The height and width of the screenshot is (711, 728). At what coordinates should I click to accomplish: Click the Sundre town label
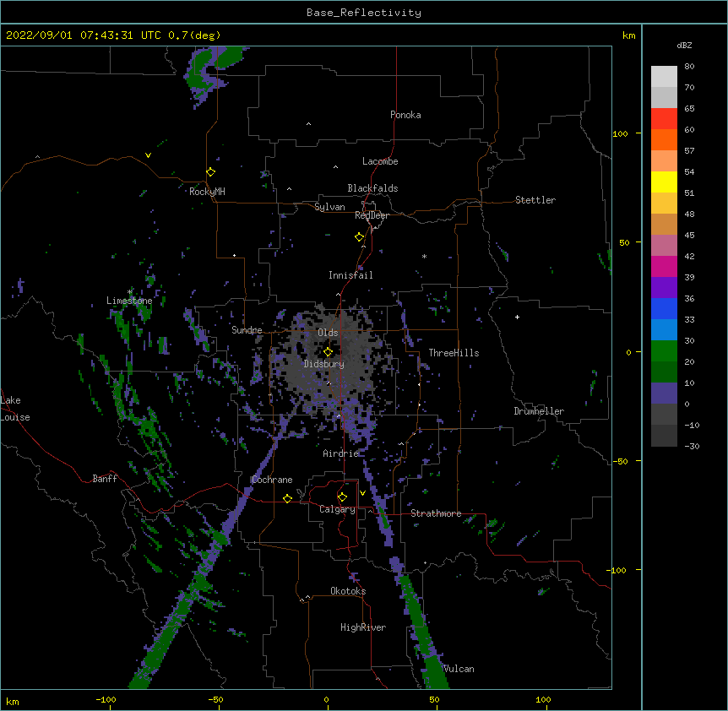(x=247, y=330)
